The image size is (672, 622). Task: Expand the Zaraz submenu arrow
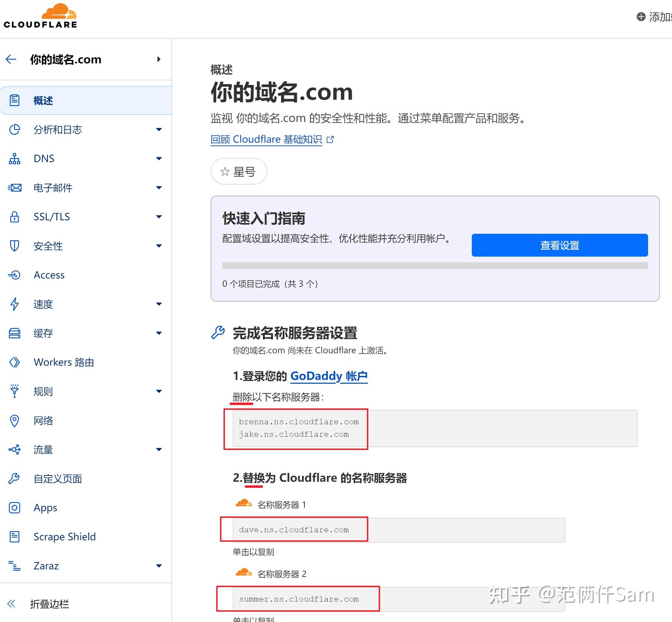point(159,566)
